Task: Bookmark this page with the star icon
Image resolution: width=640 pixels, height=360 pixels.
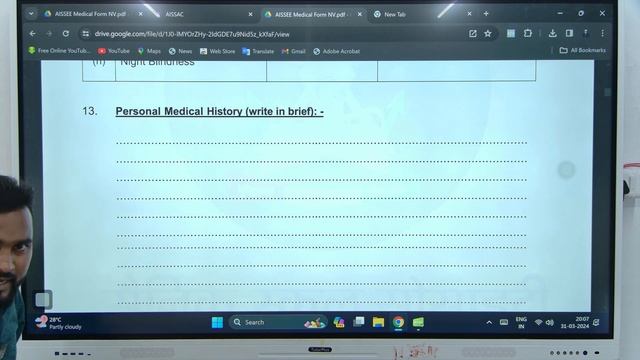Action: coord(488,34)
